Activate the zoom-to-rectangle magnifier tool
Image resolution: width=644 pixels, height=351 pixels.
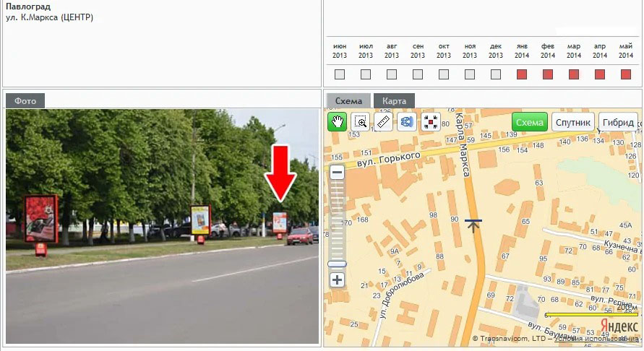click(360, 122)
